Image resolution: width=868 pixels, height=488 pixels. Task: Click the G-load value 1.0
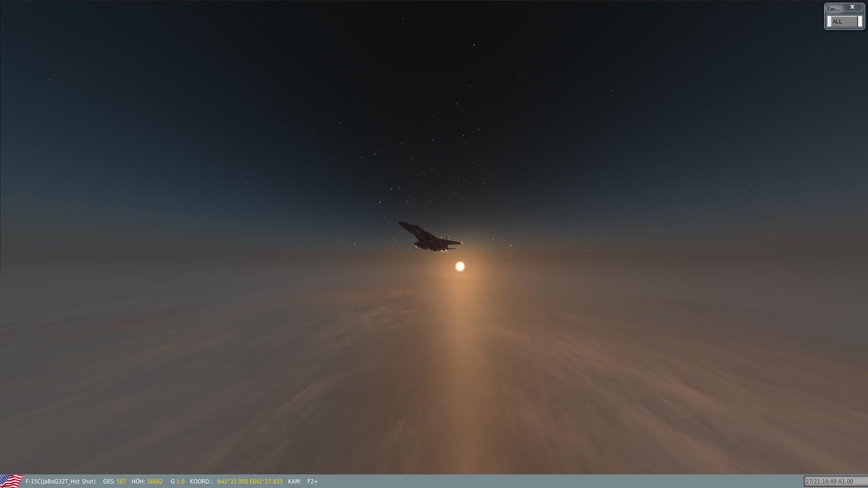[x=180, y=482]
